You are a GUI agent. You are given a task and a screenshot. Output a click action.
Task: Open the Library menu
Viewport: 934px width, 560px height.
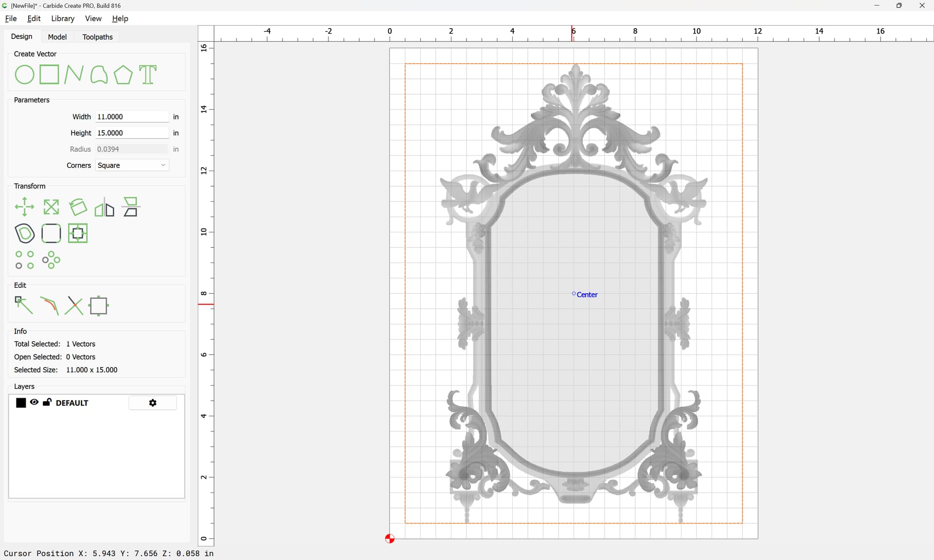[63, 18]
